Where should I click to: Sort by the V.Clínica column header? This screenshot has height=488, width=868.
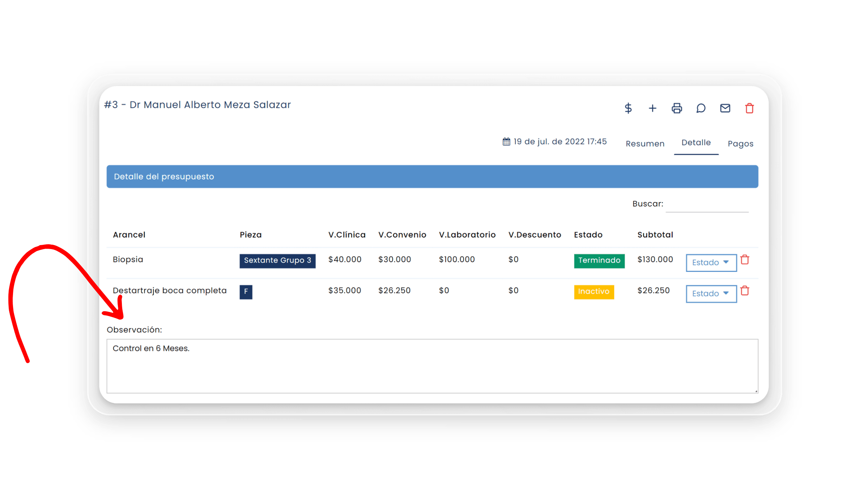[x=346, y=235]
